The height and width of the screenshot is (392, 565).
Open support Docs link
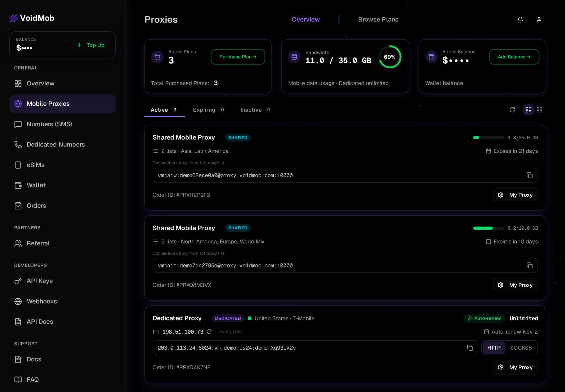(x=62, y=359)
